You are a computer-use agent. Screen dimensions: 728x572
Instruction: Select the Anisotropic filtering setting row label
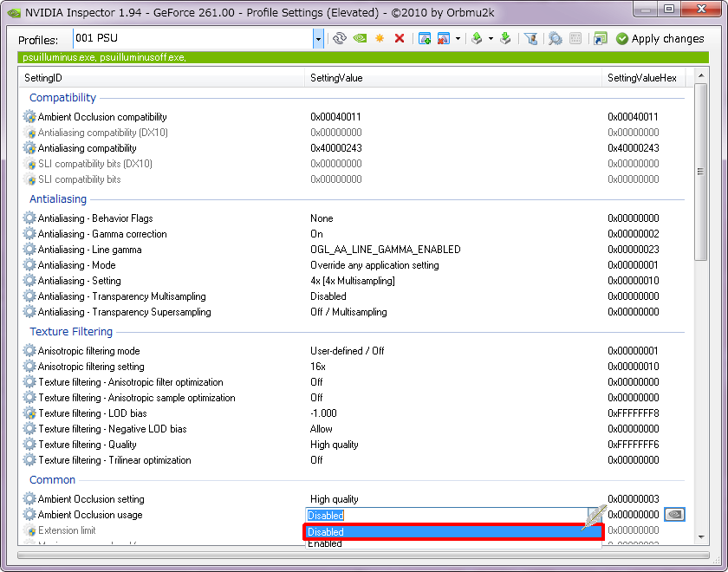coord(91,367)
